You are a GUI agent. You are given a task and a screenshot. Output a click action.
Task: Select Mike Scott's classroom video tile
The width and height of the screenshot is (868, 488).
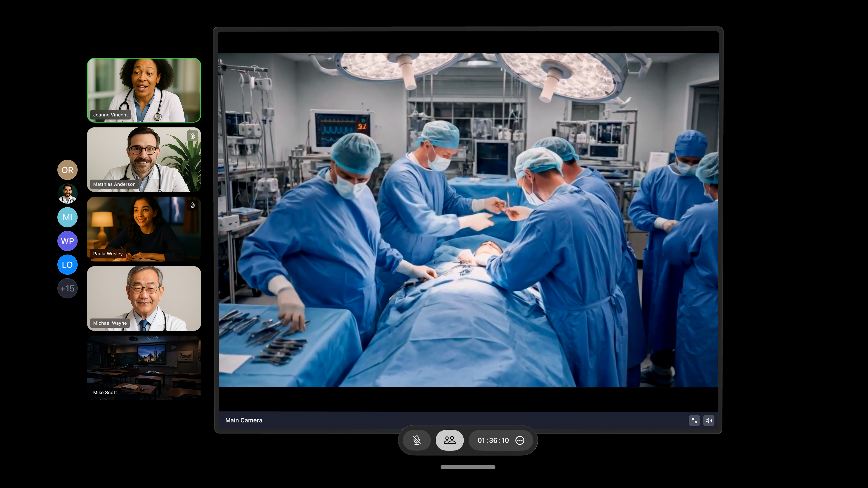(x=144, y=368)
